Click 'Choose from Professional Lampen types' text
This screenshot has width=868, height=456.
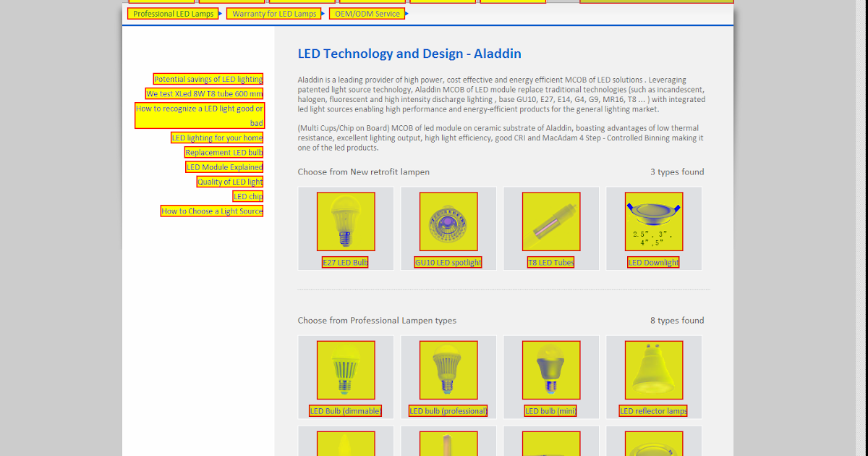click(377, 321)
